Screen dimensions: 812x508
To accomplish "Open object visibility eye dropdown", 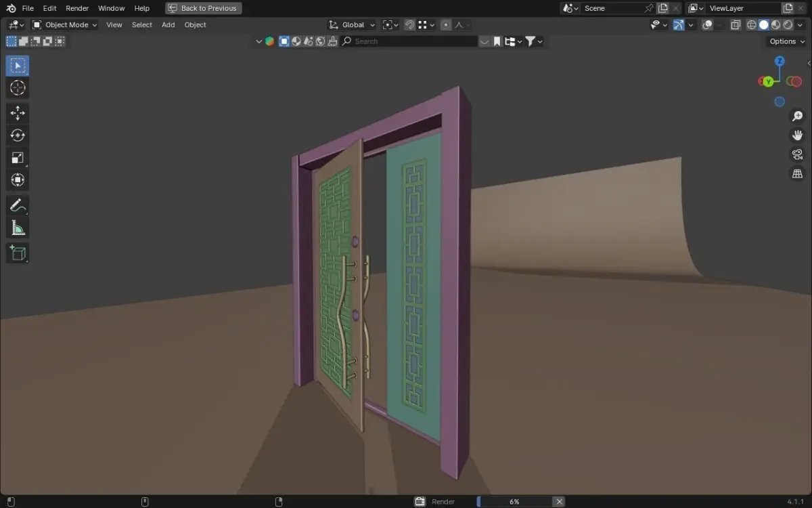I will pos(658,25).
